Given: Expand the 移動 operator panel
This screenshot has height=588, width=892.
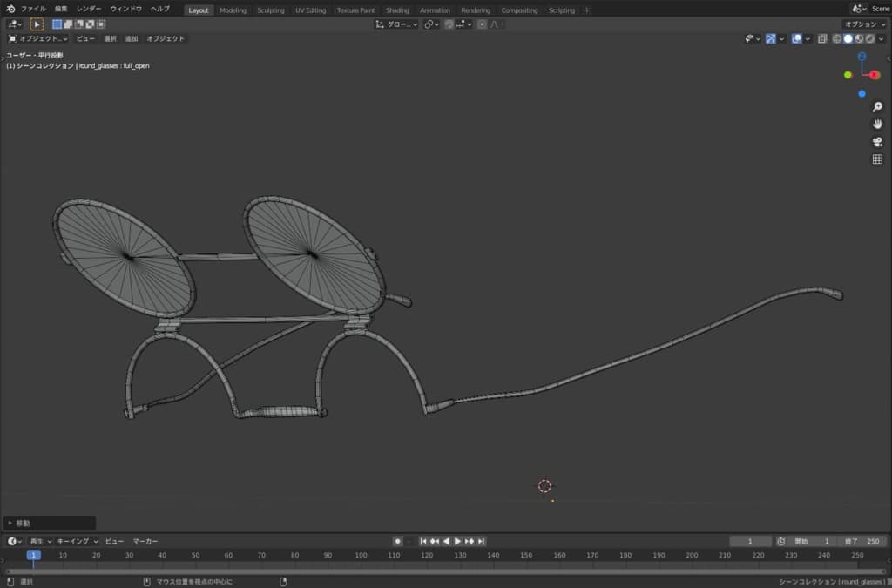Looking at the screenshot, I should 49,524.
